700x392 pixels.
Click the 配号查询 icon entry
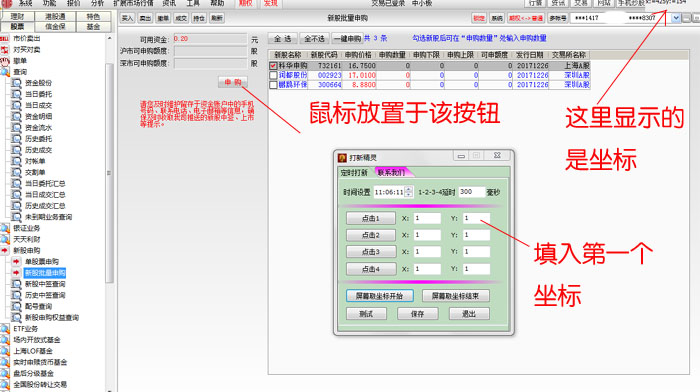pyautogui.click(x=17, y=306)
